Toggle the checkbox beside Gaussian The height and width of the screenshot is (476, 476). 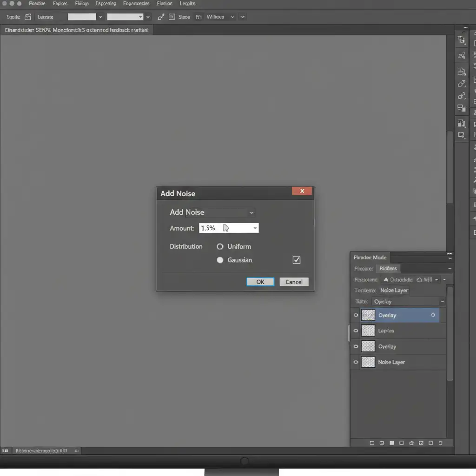pos(297,260)
